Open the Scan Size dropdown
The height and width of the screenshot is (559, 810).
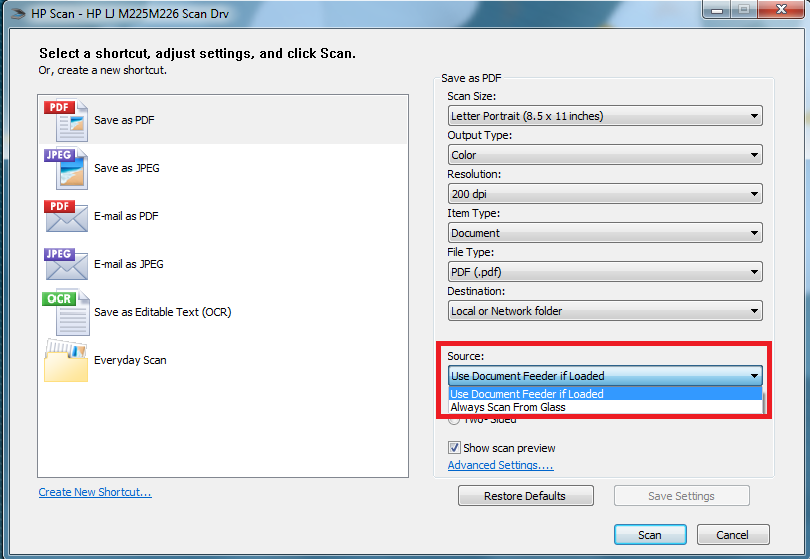pyautogui.click(x=605, y=116)
